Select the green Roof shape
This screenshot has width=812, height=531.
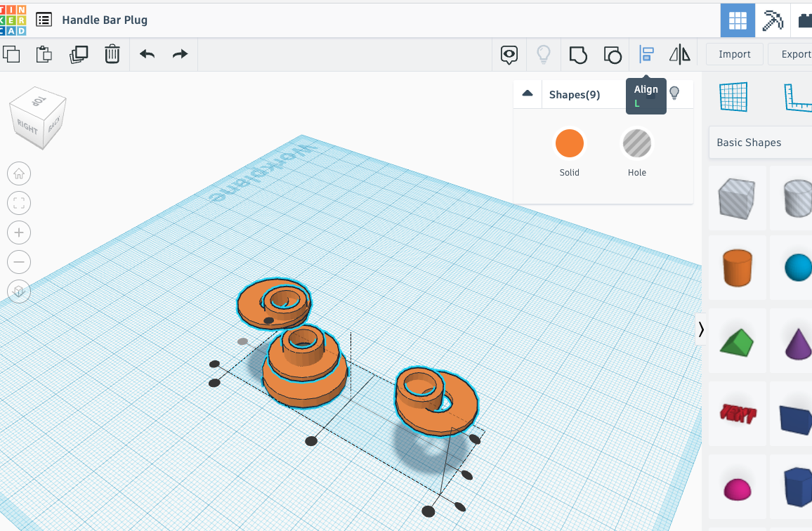pyautogui.click(x=737, y=343)
